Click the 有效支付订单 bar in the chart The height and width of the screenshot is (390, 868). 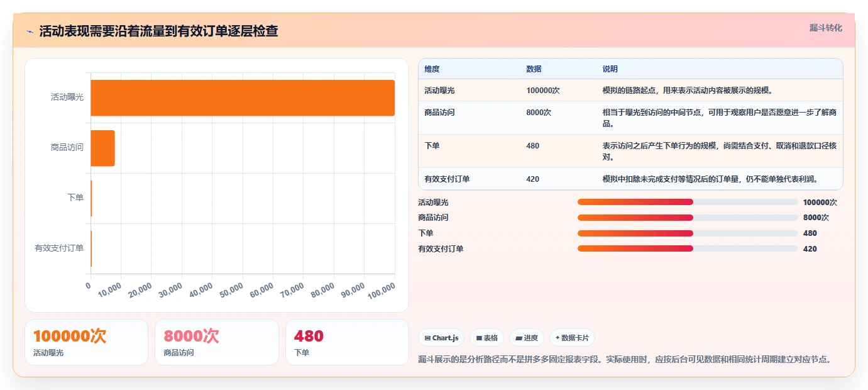point(91,248)
